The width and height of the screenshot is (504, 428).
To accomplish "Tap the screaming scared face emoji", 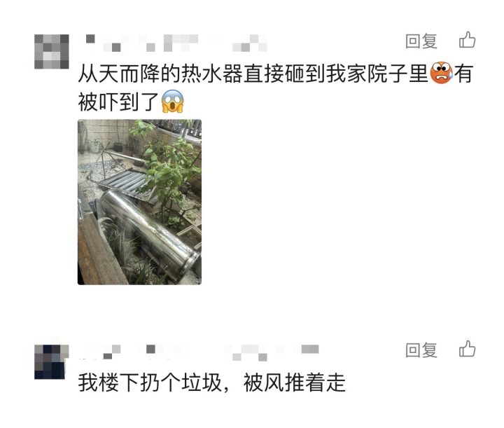I will (x=172, y=102).
